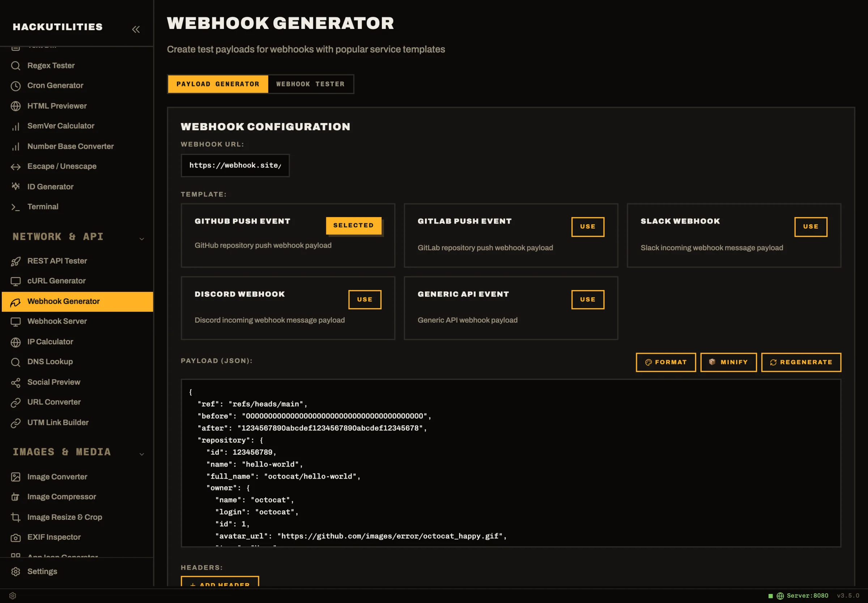This screenshot has width=868, height=603.
Task: Click the Selected badge on GitHub Push Event
Action: [354, 226]
